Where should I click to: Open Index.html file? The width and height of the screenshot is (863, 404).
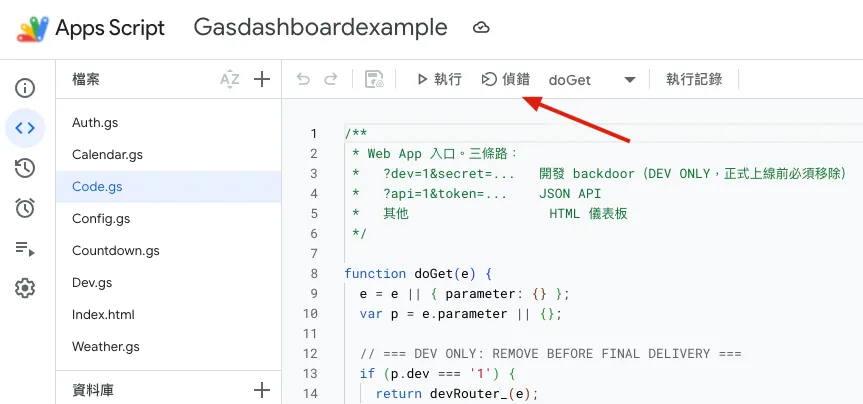[168, 315]
